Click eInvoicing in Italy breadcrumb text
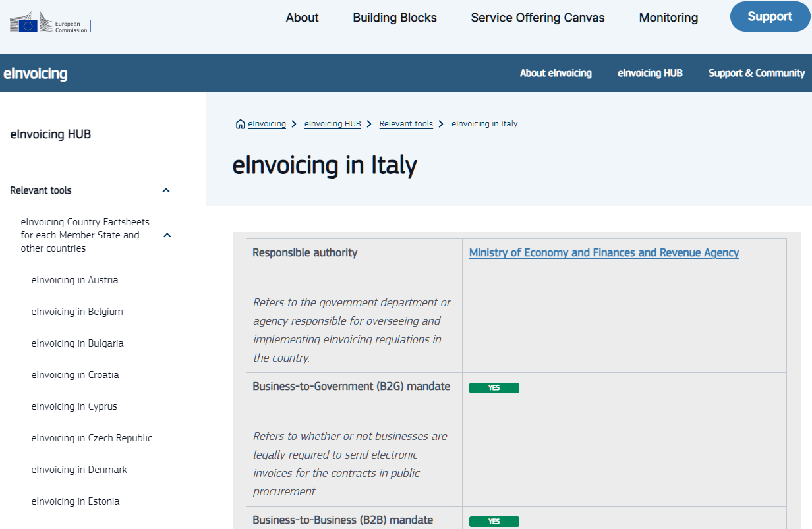Screen dimensions: 812x529 point(484,124)
